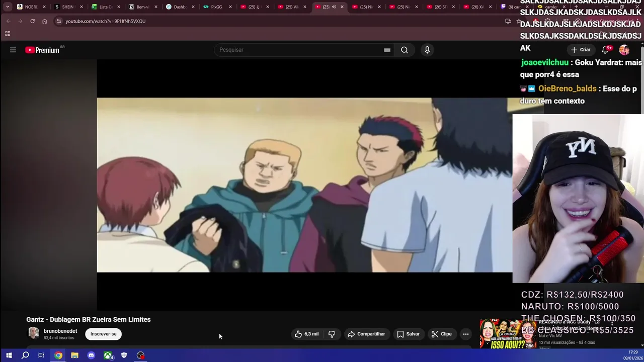Reload the page with refresh icon
644x362 pixels.
point(32,21)
